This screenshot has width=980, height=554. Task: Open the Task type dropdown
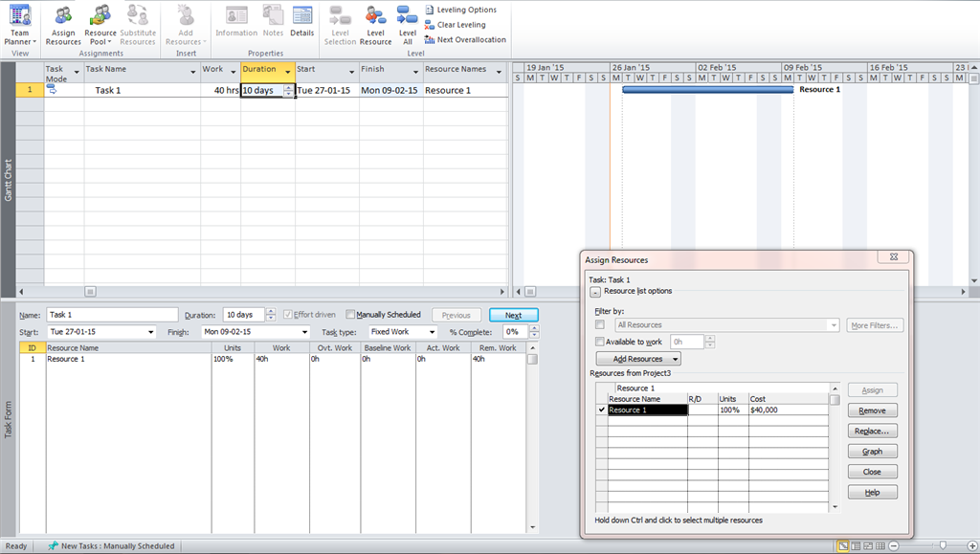[432, 332]
